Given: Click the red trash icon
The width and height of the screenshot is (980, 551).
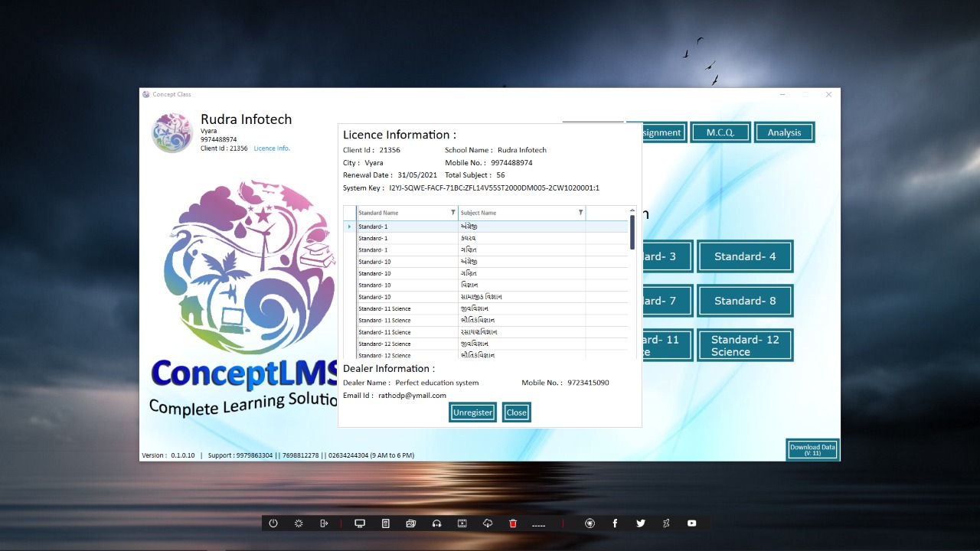Looking at the screenshot, I should 513,523.
